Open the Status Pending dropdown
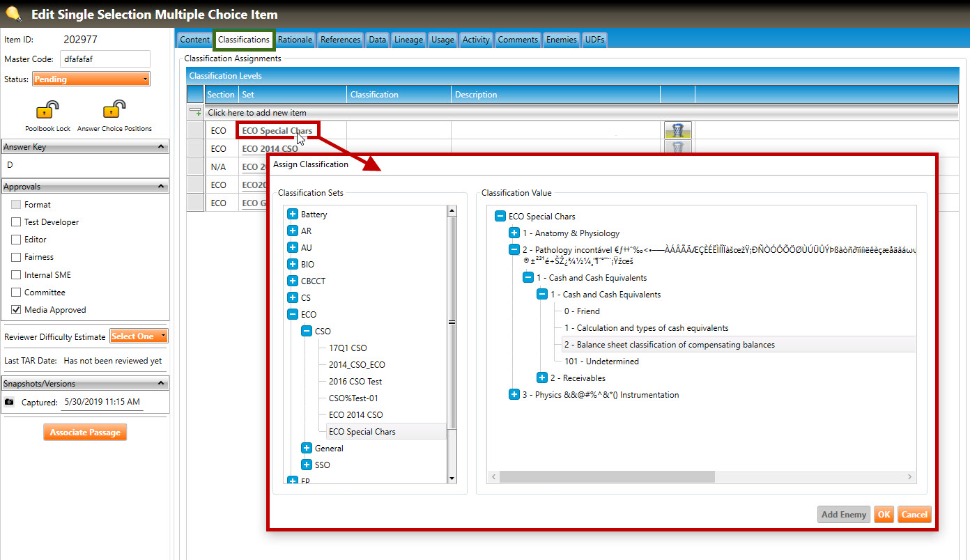Screen dimensions: 970x560 pos(91,79)
